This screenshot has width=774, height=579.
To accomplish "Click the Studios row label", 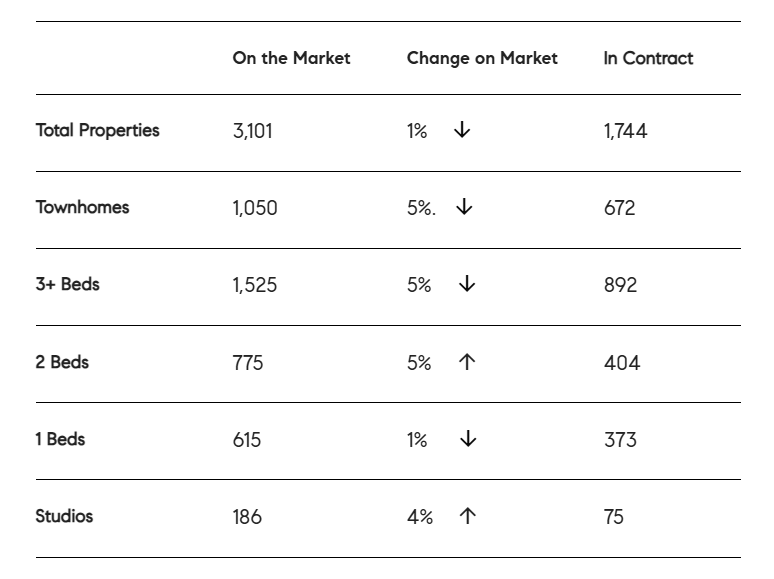I will point(64,516).
